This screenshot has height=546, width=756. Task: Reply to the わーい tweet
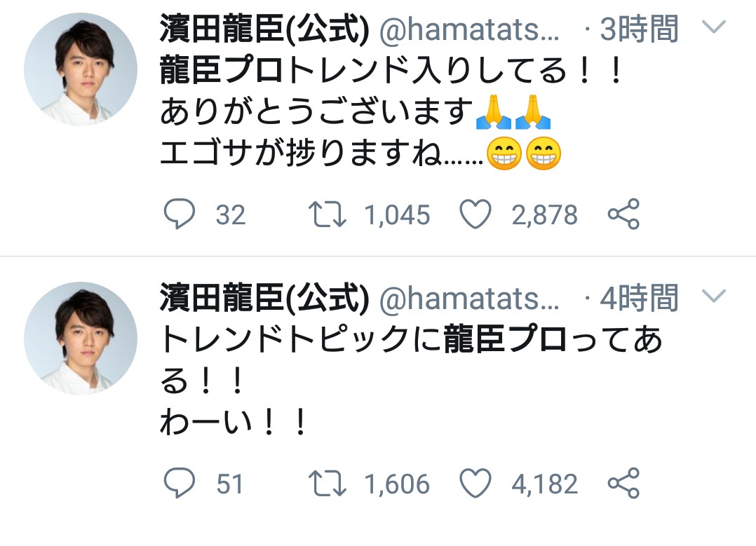coord(179,484)
